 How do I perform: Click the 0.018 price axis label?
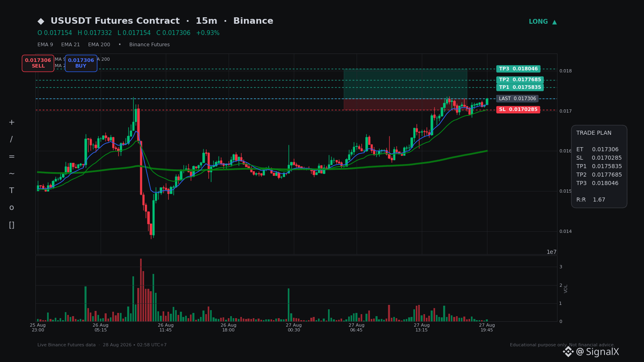566,71
